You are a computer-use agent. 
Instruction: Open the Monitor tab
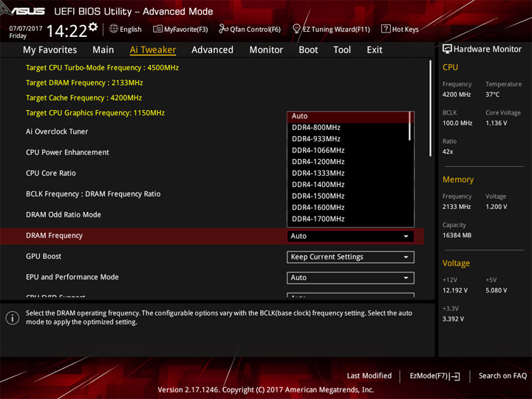266,50
